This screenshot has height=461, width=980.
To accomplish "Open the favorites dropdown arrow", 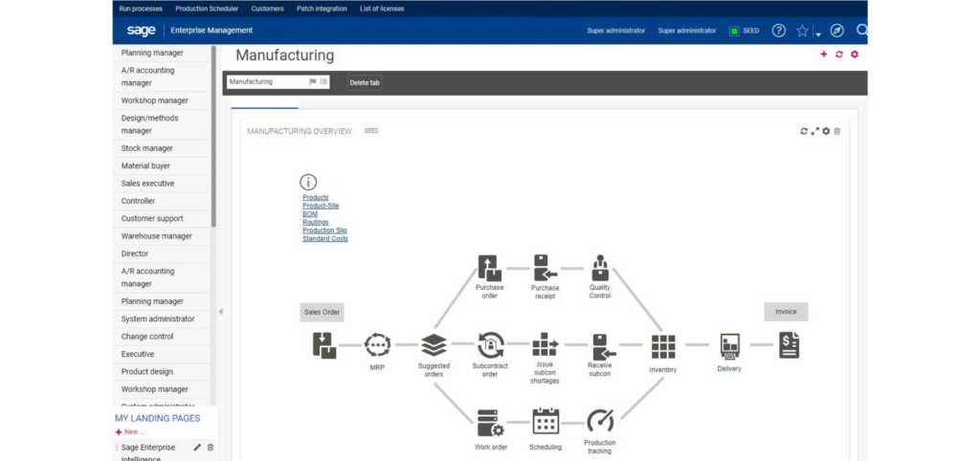I will tap(818, 35).
